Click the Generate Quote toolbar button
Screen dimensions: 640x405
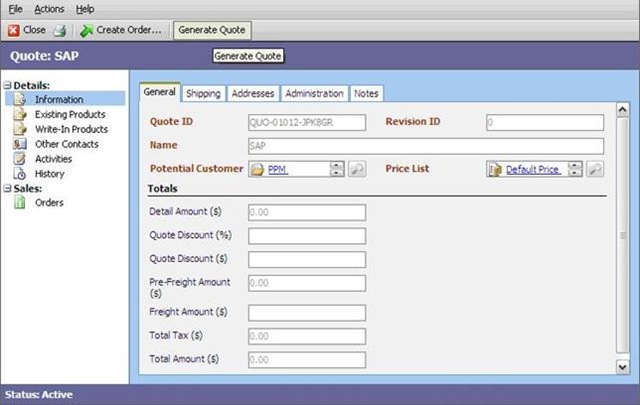[x=212, y=30]
